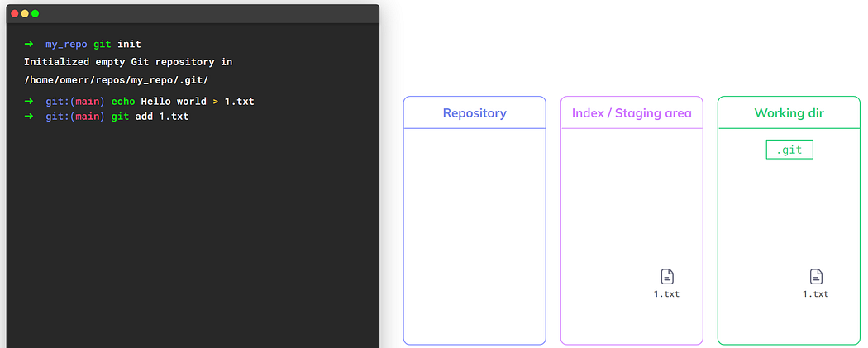This screenshot has height=348, width=868.
Task: Click the 1.txt file icon in Staging area
Action: pyautogui.click(x=667, y=277)
